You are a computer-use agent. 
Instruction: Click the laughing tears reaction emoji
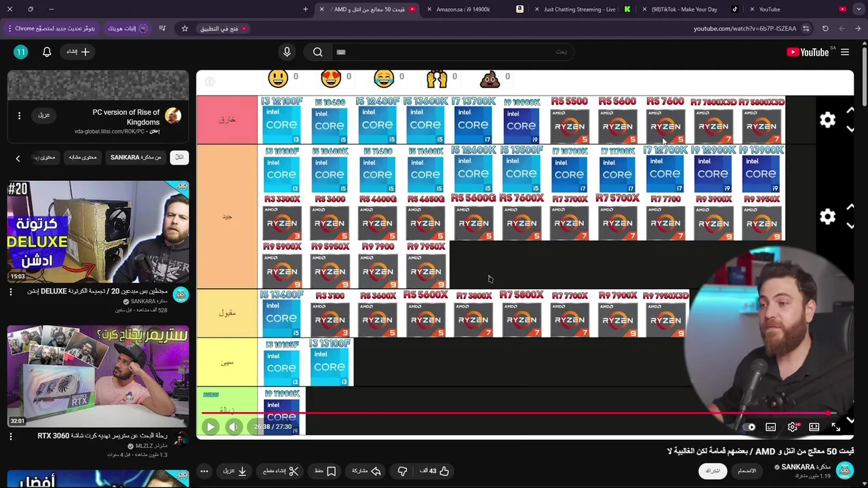384,79
